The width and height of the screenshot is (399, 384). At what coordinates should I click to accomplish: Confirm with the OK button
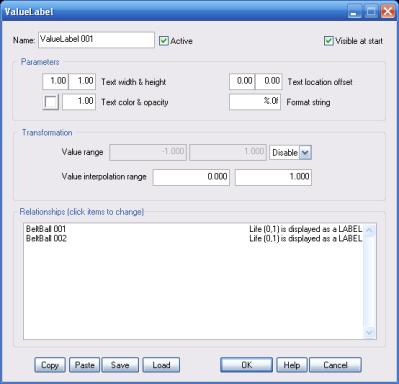247,365
